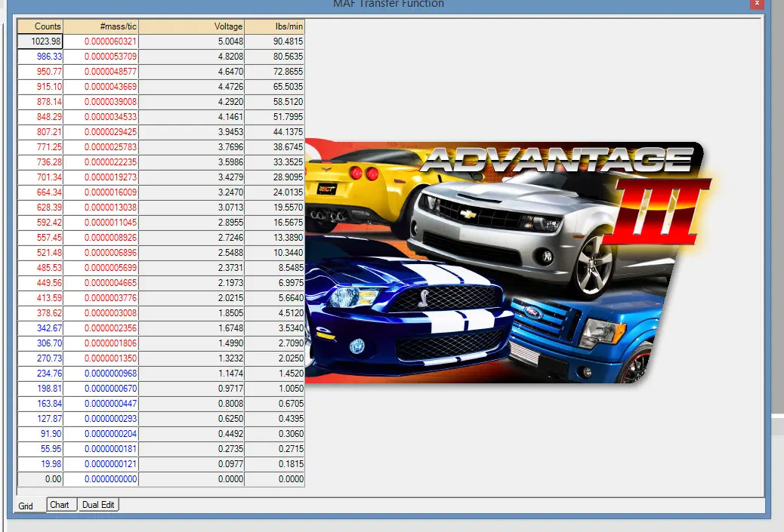
Task: Select Counts cell 807.21
Action: (40, 132)
